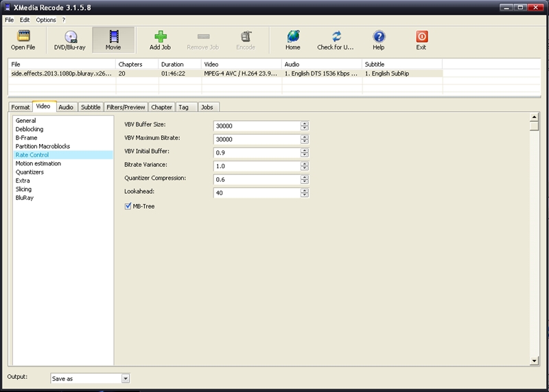This screenshot has width=549, height=392.
Task: Click the VBV Maximum Bitrate spinner
Action: (305, 139)
